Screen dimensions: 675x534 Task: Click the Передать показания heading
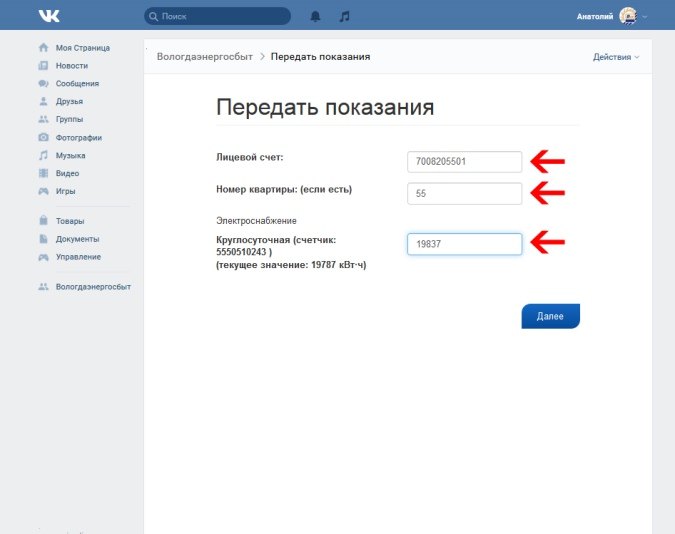pyautogui.click(x=325, y=107)
